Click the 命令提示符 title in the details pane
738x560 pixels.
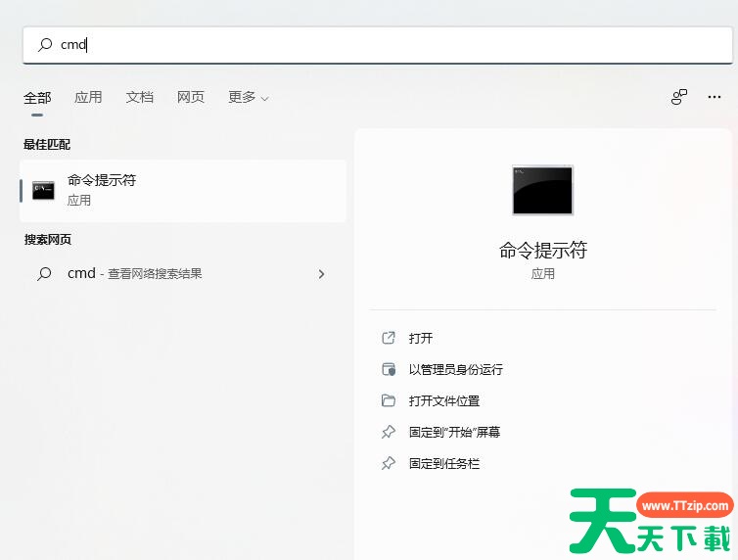542,250
